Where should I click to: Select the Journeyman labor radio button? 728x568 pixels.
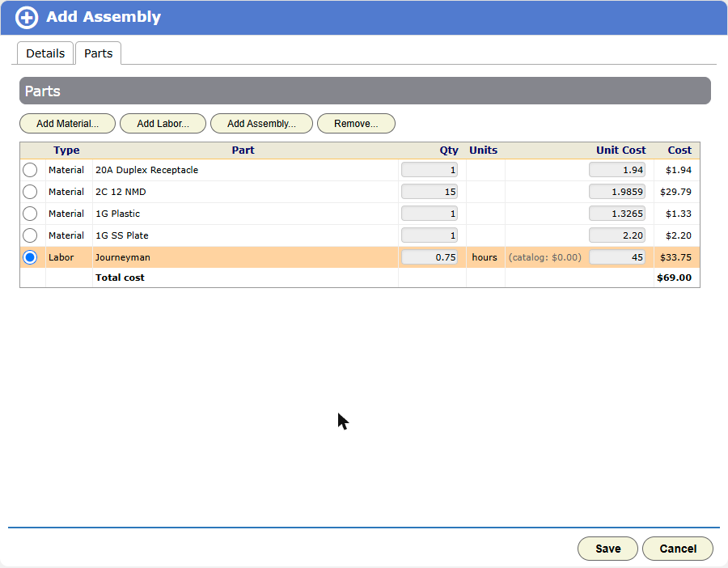tap(30, 257)
